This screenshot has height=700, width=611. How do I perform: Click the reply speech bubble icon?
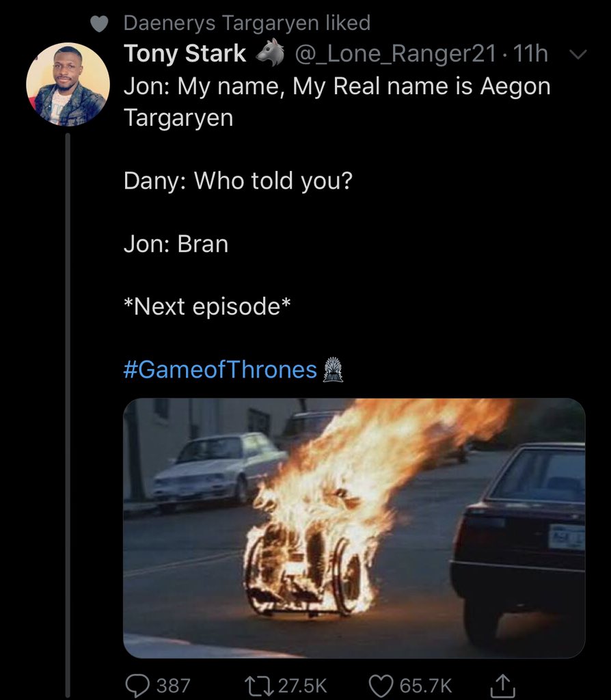point(137,685)
